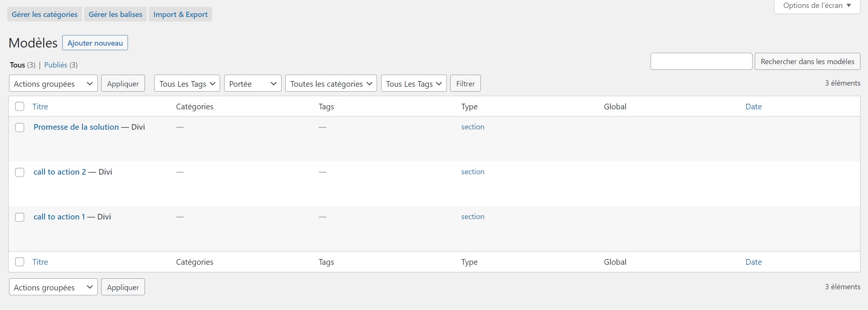Image resolution: width=868 pixels, height=310 pixels.
Task: Click section type for call to action 1
Action: tap(472, 217)
